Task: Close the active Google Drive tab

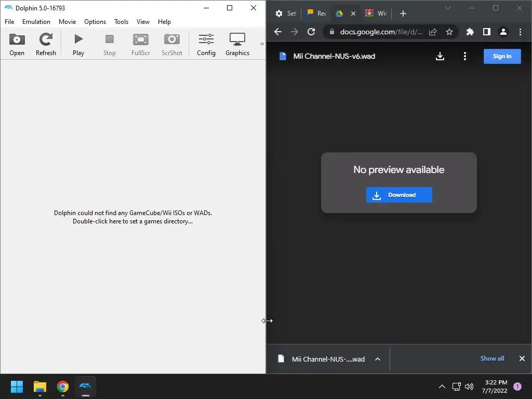Action: 353,14
